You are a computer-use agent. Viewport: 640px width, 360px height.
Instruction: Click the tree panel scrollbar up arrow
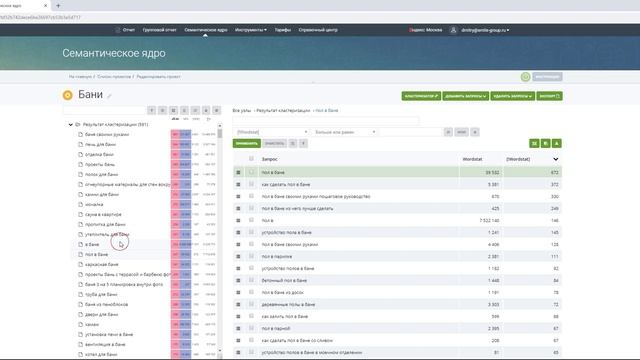(x=220, y=126)
